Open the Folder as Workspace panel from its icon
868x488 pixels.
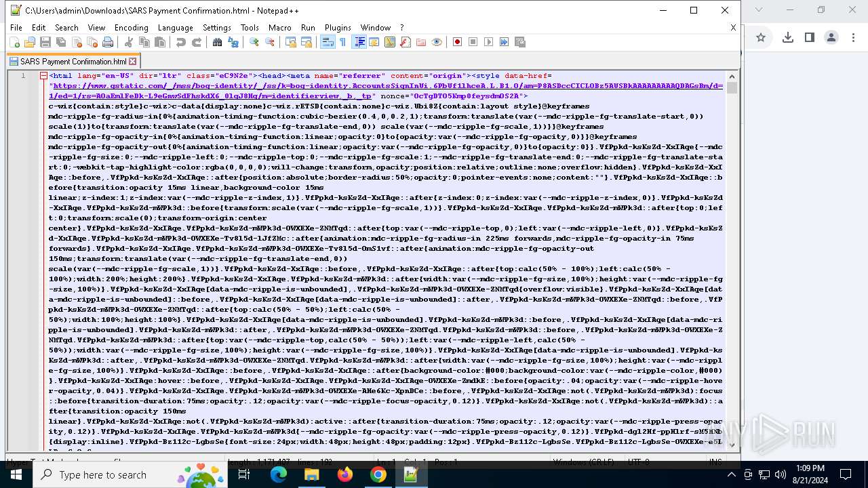pyautogui.click(x=420, y=42)
